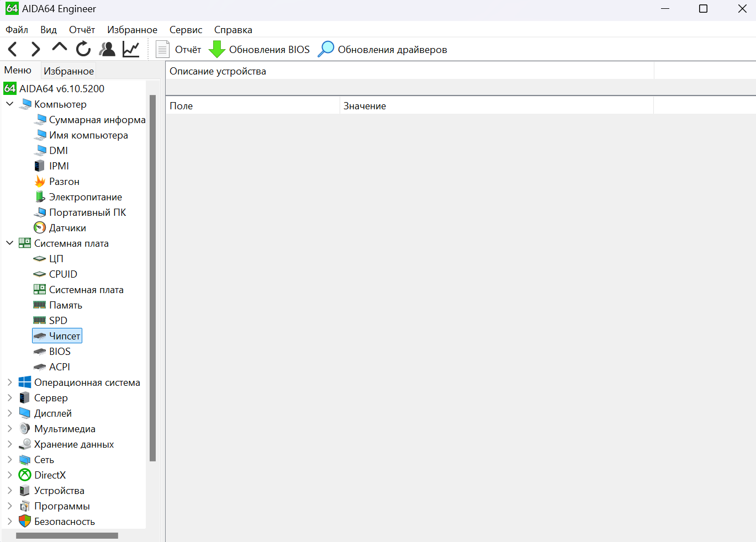The width and height of the screenshot is (756, 542).
Task: Expand Операционная система branch
Action: coord(10,382)
